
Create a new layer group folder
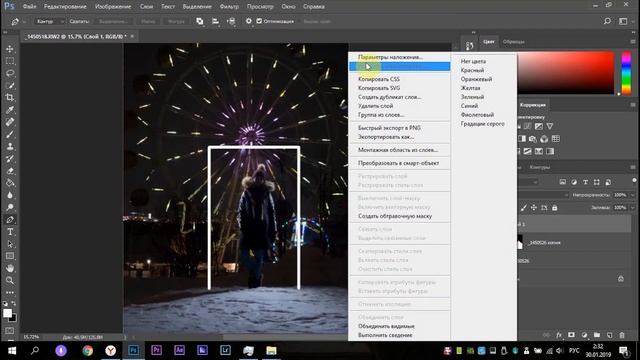pyautogui.click(x=597, y=335)
